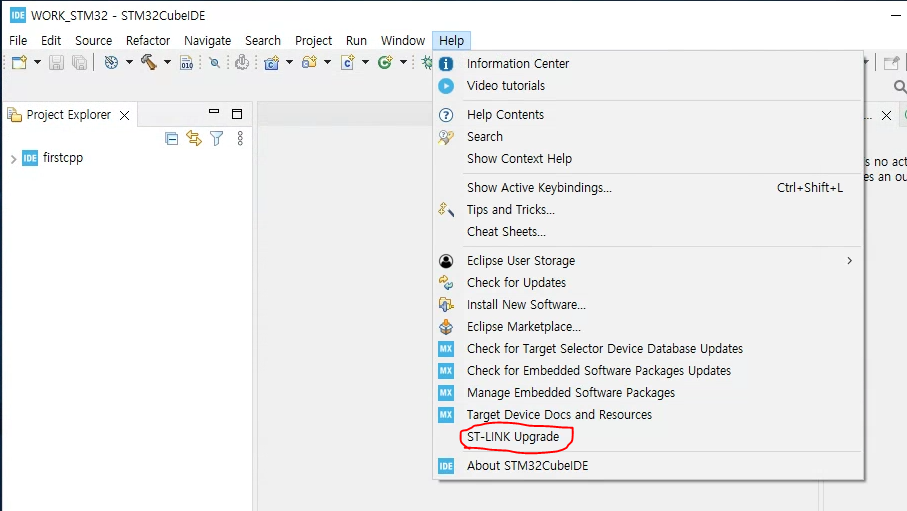907x511 pixels.
Task: Choose Manage Embedded Software Packages
Action: pos(648,392)
